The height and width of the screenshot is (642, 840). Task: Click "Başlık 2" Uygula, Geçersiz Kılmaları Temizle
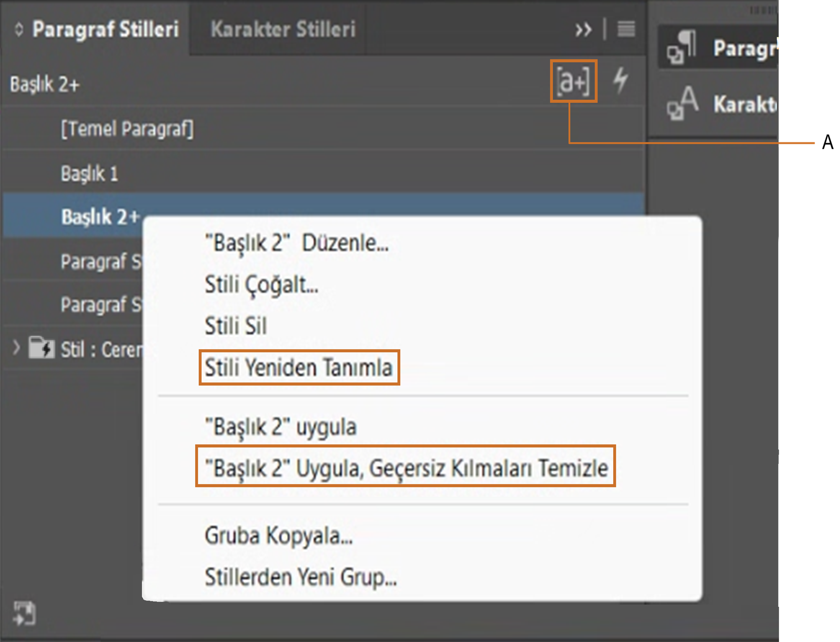406,468
